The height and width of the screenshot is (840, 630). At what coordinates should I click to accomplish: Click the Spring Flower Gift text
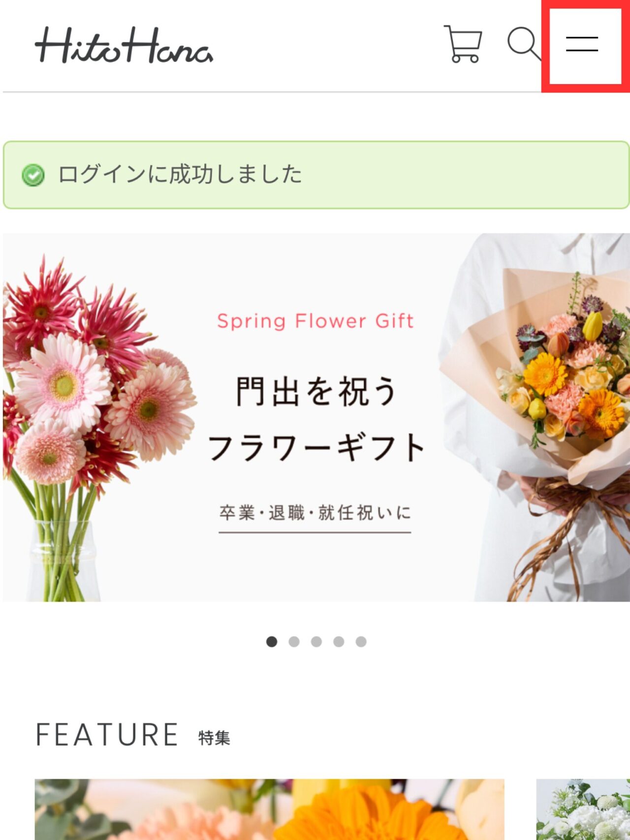point(315,321)
